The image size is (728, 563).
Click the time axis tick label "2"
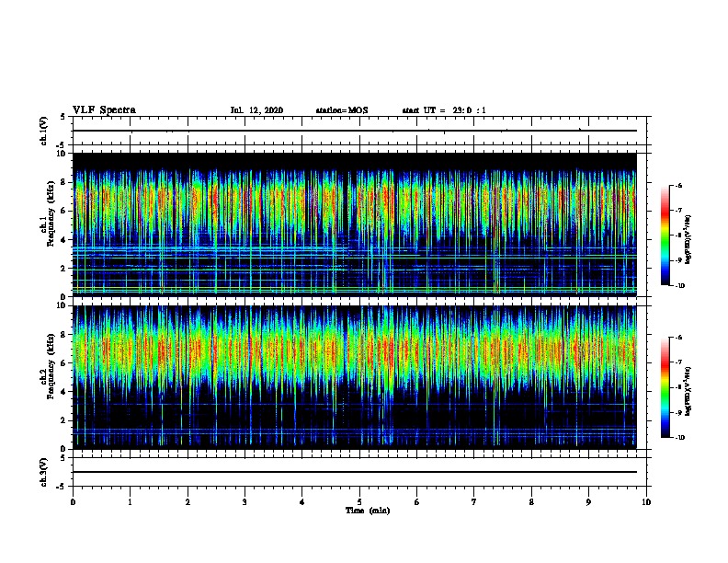pyautogui.click(x=188, y=501)
